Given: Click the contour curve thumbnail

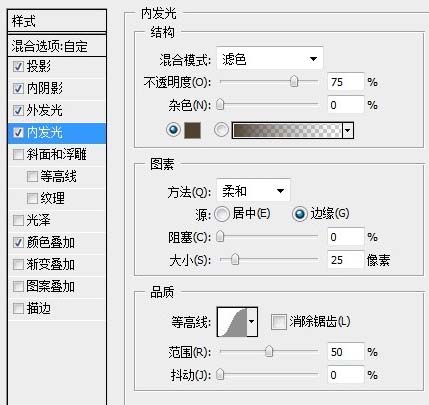Looking at the screenshot, I should (x=232, y=322).
